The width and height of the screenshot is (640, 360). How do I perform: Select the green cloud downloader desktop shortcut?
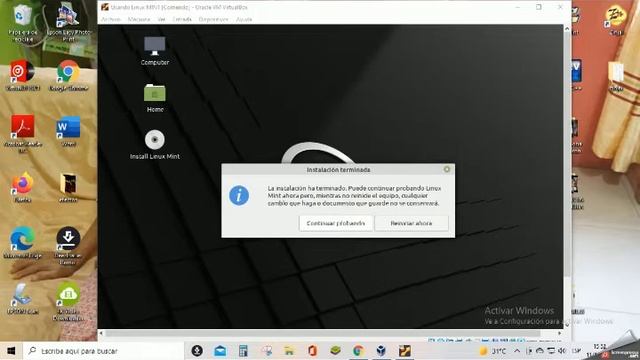click(x=68, y=301)
